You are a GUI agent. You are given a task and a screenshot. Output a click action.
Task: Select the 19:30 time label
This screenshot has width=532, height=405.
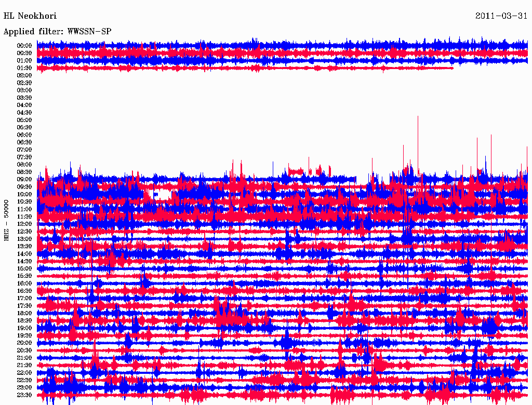(24, 335)
